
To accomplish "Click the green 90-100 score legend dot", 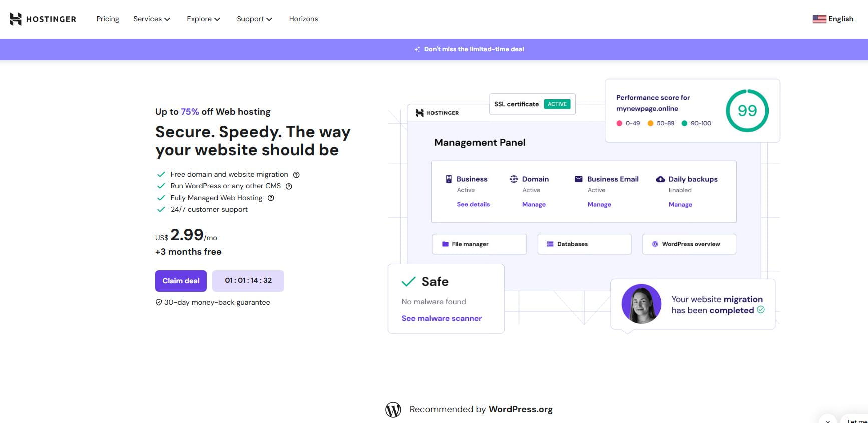I will point(684,123).
